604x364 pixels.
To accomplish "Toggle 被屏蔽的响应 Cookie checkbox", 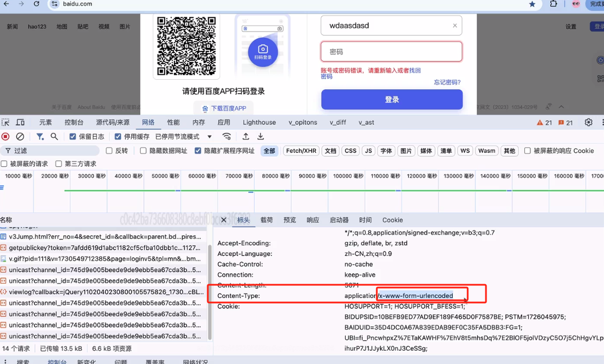I will (528, 151).
